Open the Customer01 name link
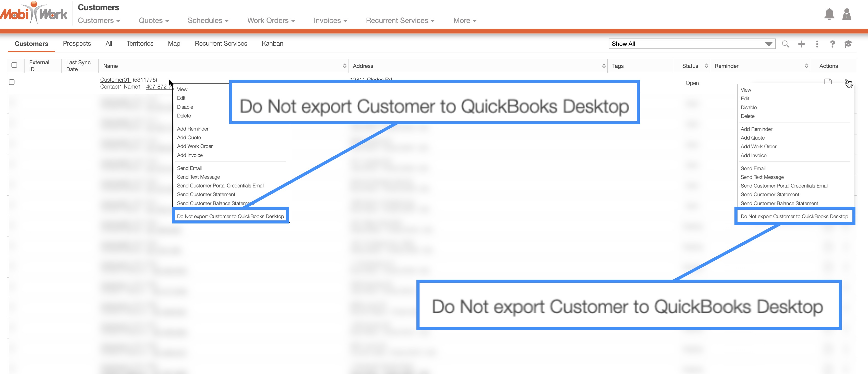The width and height of the screenshot is (868, 374). 115,80
